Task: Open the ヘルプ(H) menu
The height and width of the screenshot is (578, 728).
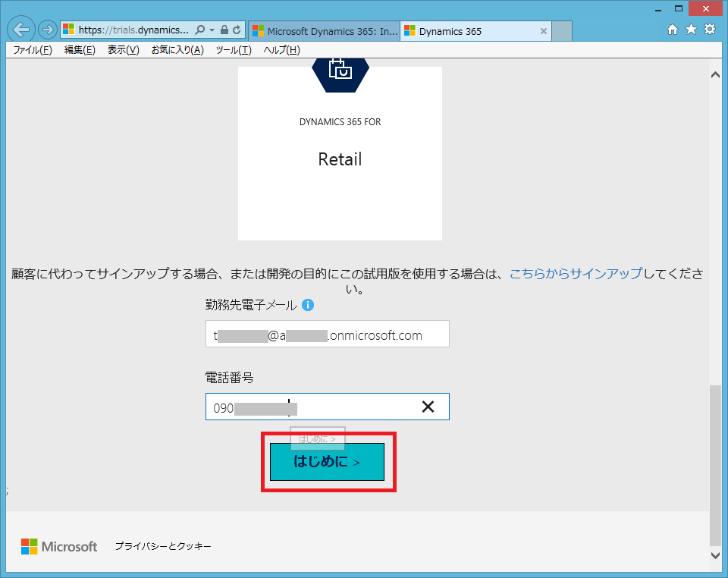Action: [282, 50]
